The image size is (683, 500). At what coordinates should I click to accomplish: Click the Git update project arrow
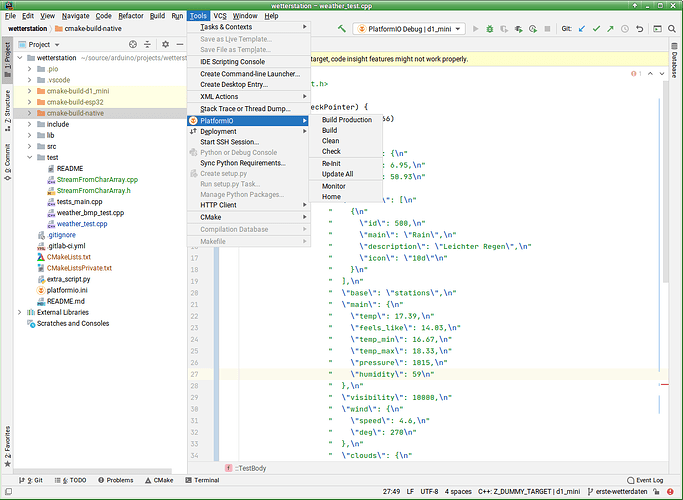(x=582, y=29)
